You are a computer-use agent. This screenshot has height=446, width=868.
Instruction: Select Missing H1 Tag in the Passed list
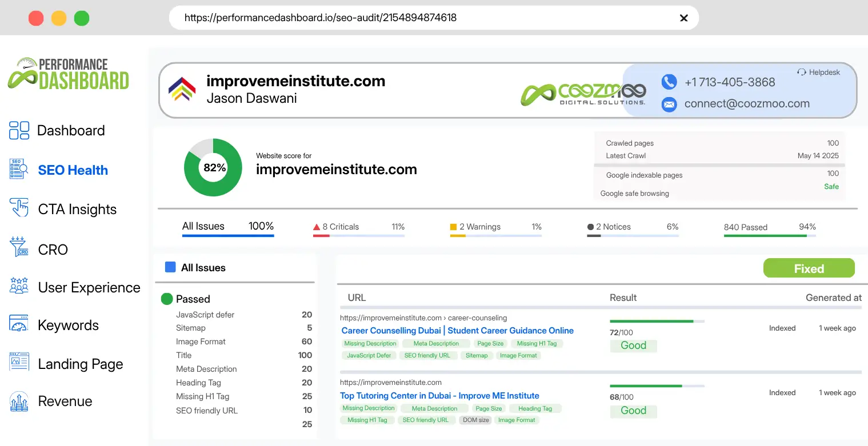[x=202, y=396]
